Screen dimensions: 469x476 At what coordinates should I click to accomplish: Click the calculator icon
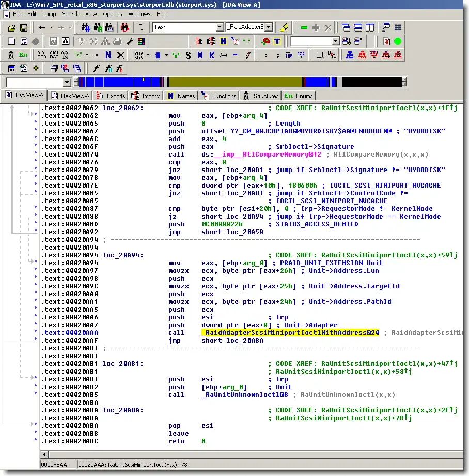pos(12,69)
